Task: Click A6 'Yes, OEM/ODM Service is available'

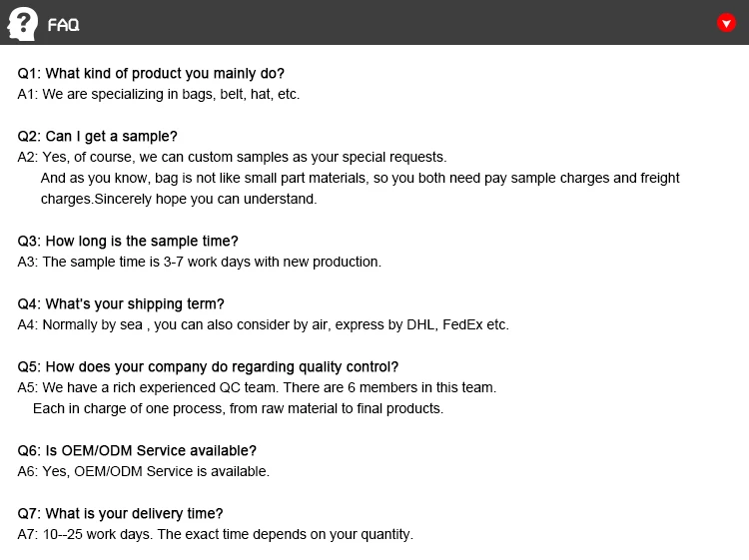Action: 144,471
